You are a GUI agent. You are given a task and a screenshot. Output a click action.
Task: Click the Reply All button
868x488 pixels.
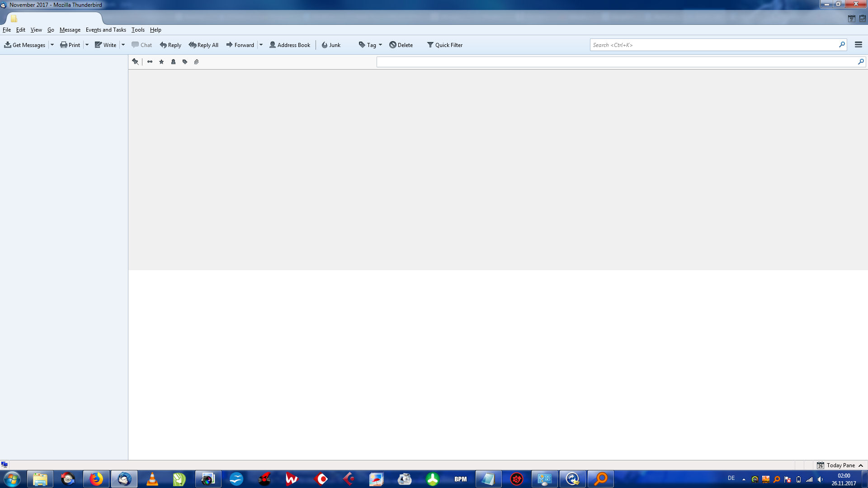tap(203, 45)
